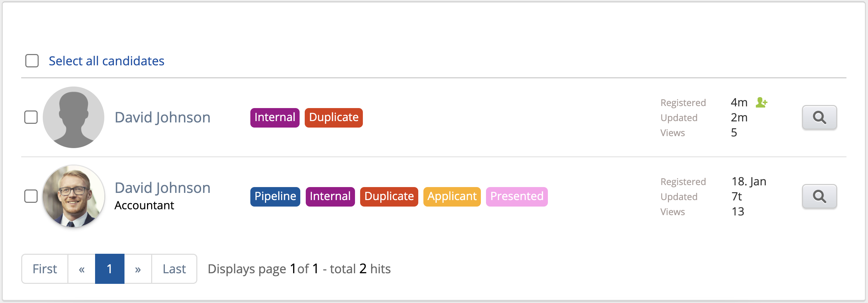The image size is (868, 303).
Task: Select page 1 in pagination
Action: (x=109, y=269)
